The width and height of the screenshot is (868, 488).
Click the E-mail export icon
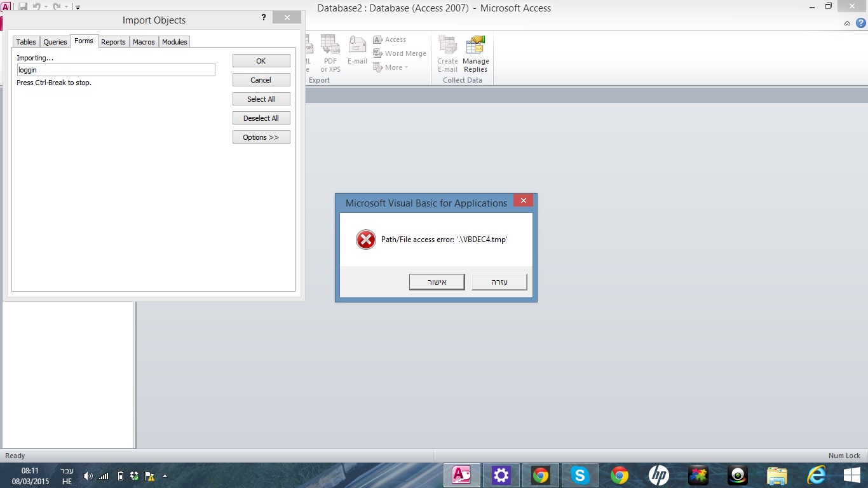click(x=357, y=50)
